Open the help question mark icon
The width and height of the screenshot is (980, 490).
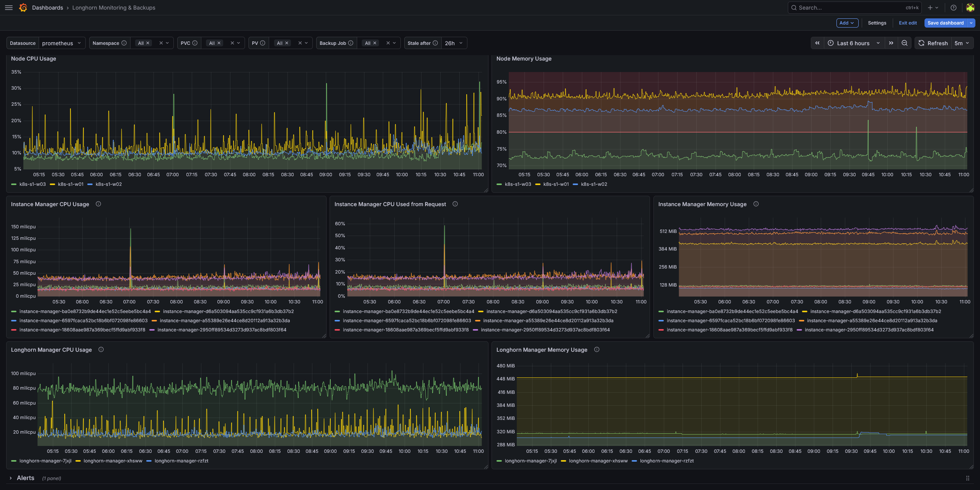coord(954,8)
